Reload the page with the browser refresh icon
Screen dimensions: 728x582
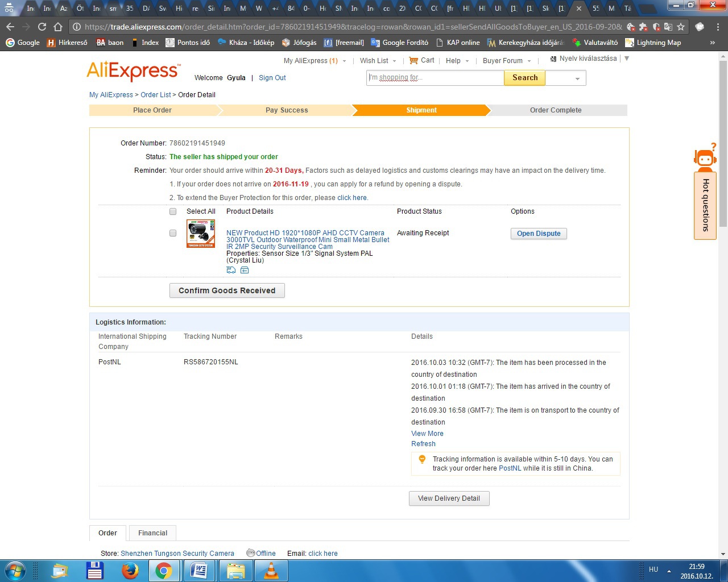[42, 27]
